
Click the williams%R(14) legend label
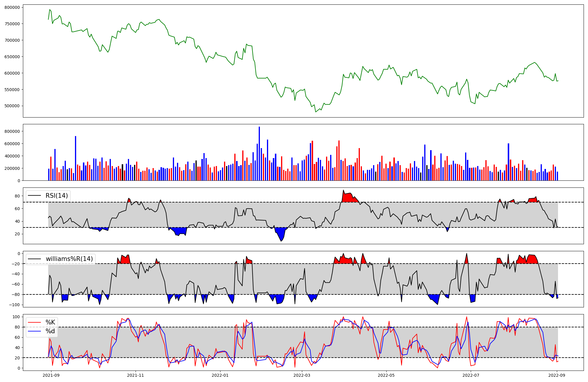[x=69, y=259]
